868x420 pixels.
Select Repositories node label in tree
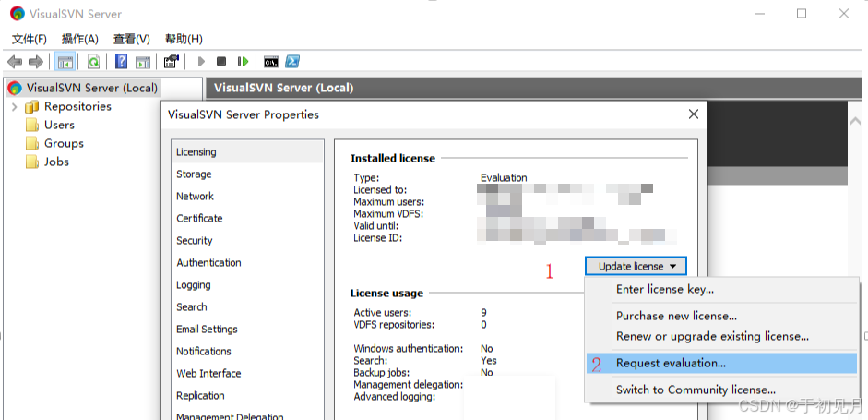pyautogui.click(x=77, y=106)
